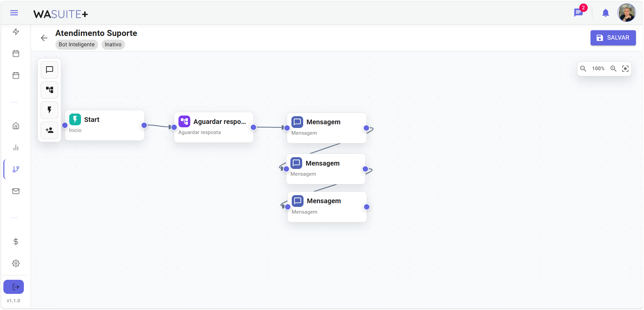Viewport: 644px width, 310px height.
Task: Open settings gear in sidebar
Action: pos(16,263)
